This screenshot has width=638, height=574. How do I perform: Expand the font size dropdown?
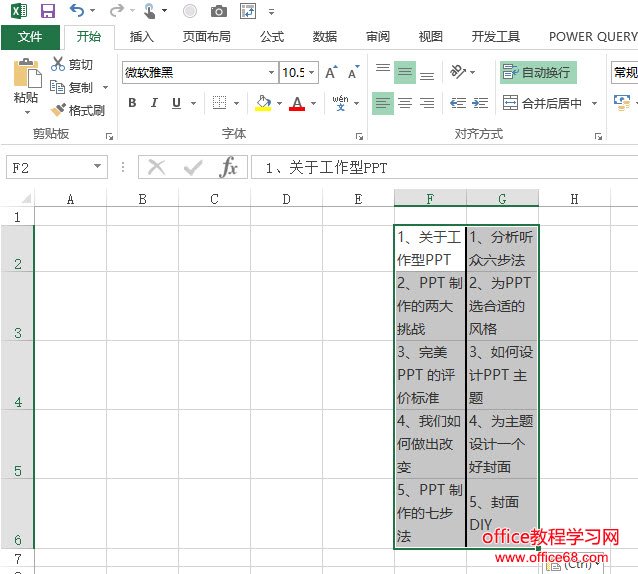pyautogui.click(x=312, y=73)
